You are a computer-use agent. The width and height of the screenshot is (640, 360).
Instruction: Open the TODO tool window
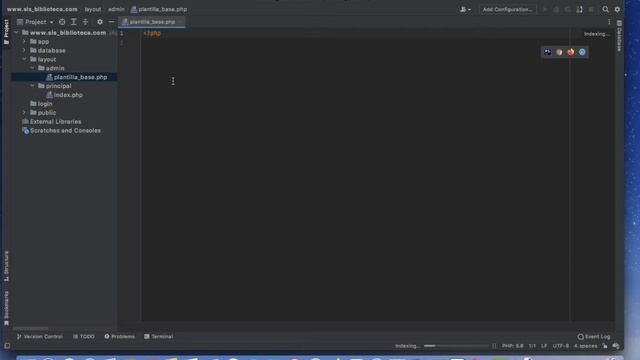(x=84, y=337)
